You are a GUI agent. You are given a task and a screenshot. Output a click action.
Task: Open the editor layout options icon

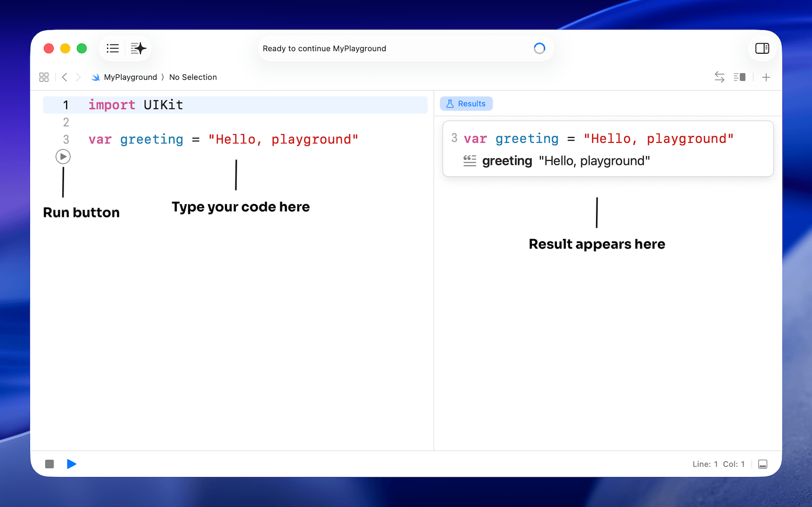pyautogui.click(x=739, y=77)
